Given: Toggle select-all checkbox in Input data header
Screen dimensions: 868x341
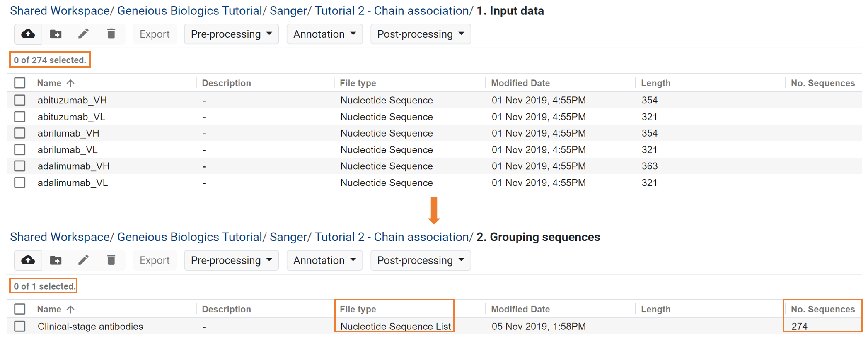Looking at the screenshot, I should coord(19,83).
